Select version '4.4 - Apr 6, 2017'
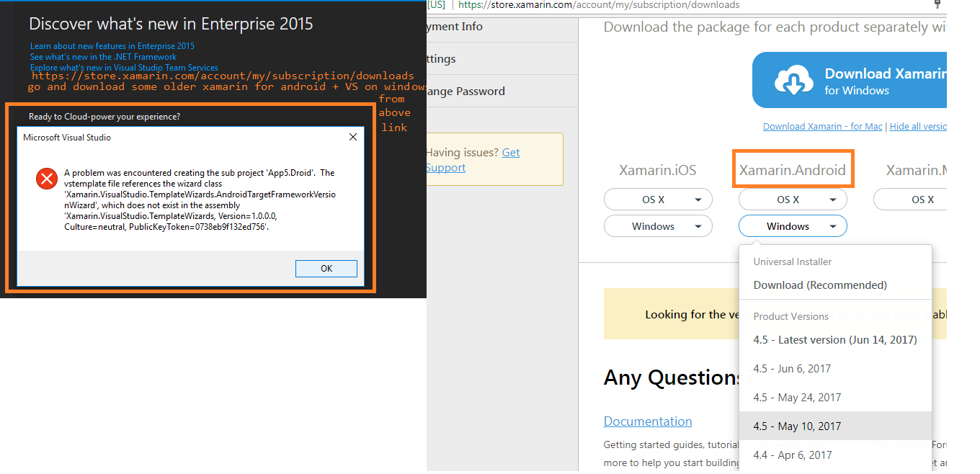 (835, 455)
